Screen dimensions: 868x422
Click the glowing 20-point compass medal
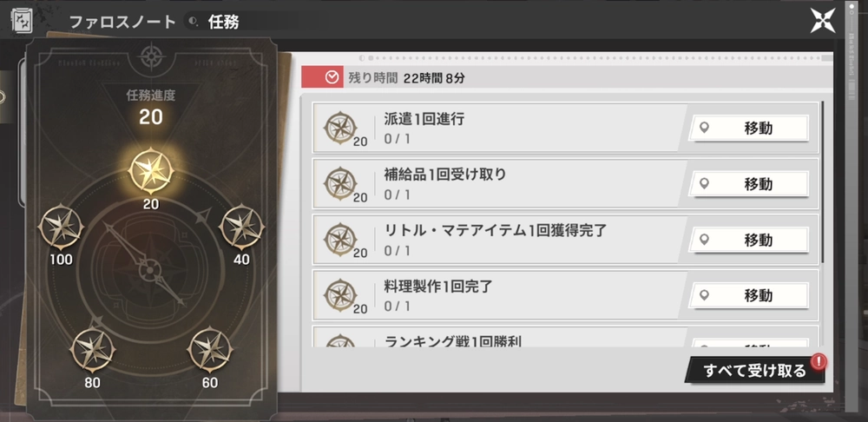150,170
